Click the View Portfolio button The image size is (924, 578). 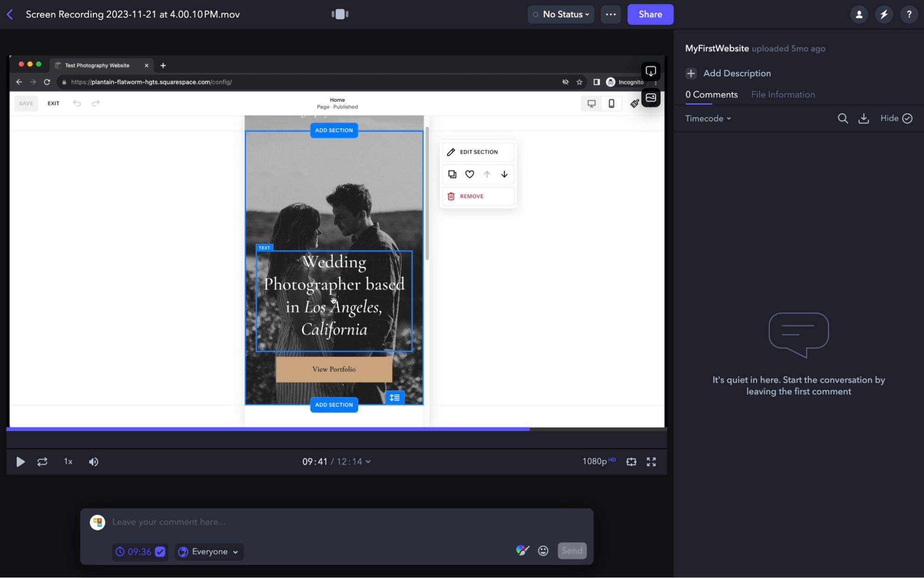click(334, 369)
